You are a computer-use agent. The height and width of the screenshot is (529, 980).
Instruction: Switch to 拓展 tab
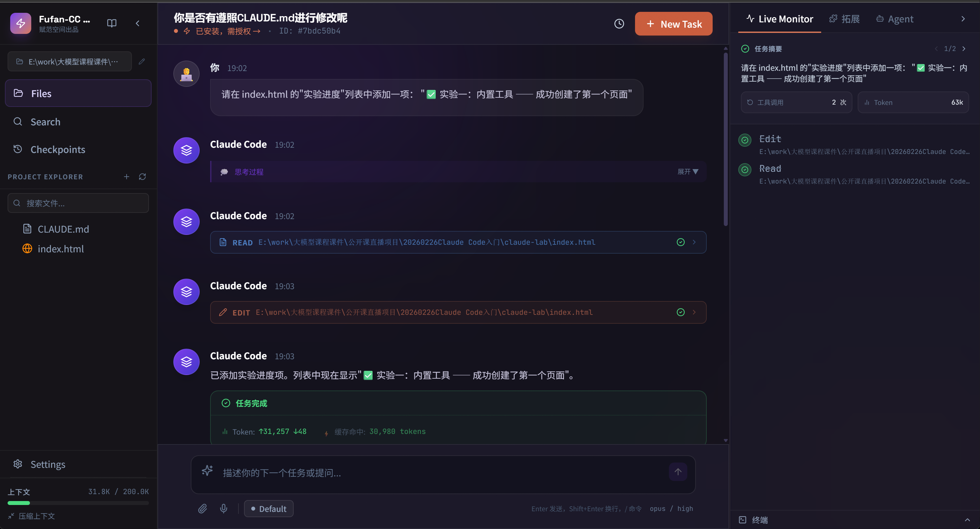coord(844,19)
